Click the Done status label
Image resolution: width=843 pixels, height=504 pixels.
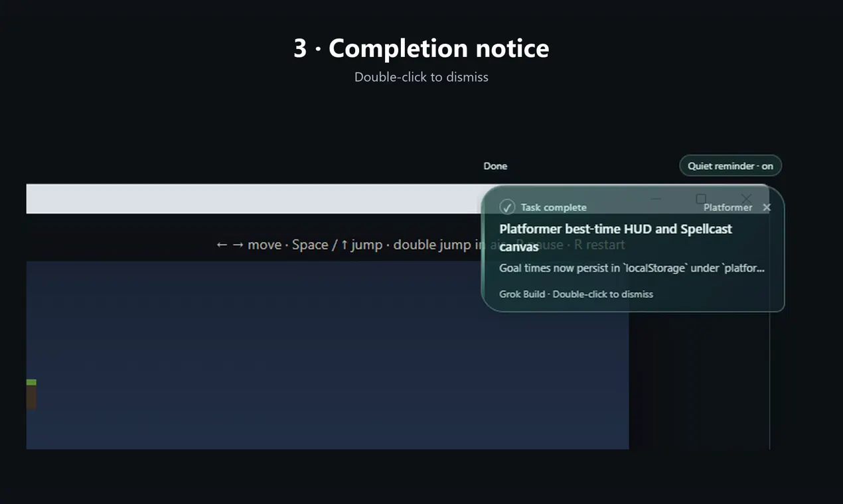coord(495,166)
